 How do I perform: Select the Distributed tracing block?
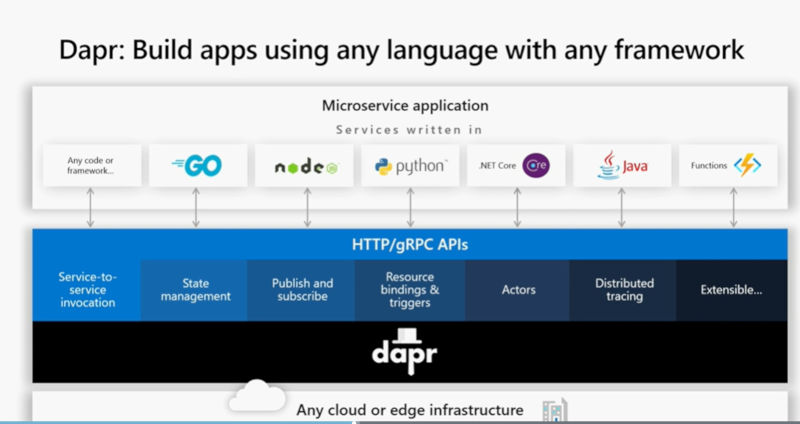pyautogui.click(x=623, y=290)
